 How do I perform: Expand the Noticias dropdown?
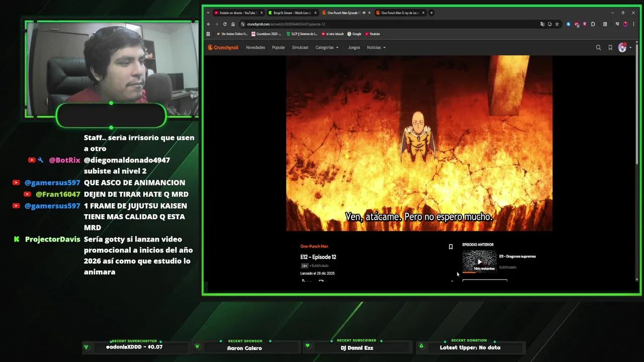pos(376,47)
